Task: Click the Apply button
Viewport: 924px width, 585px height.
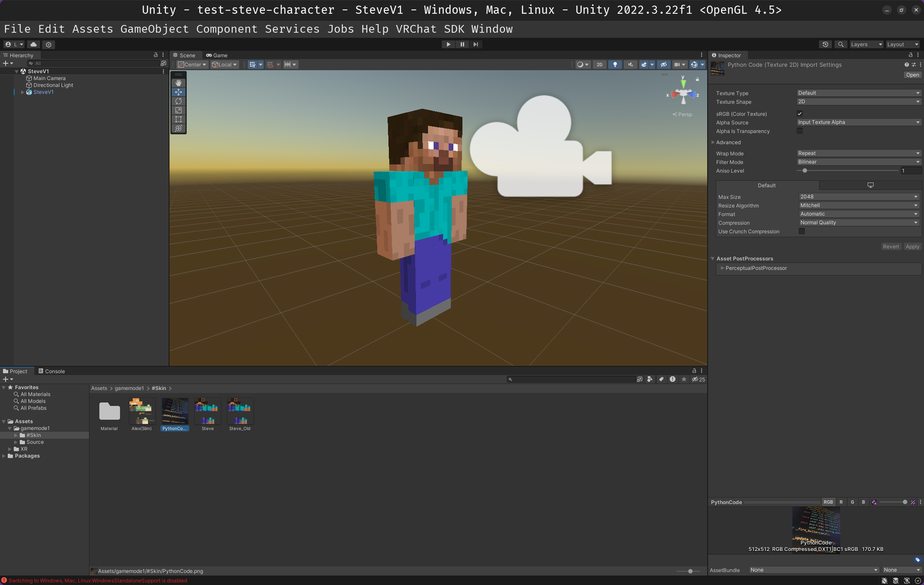Action: click(x=912, y=247)
